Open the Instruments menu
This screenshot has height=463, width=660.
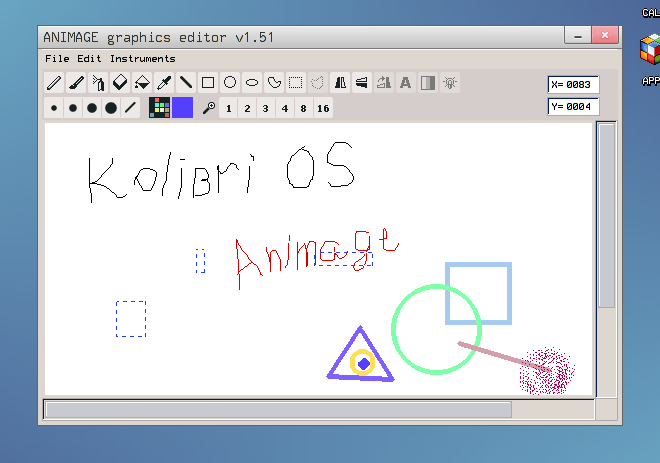point(143,59)
